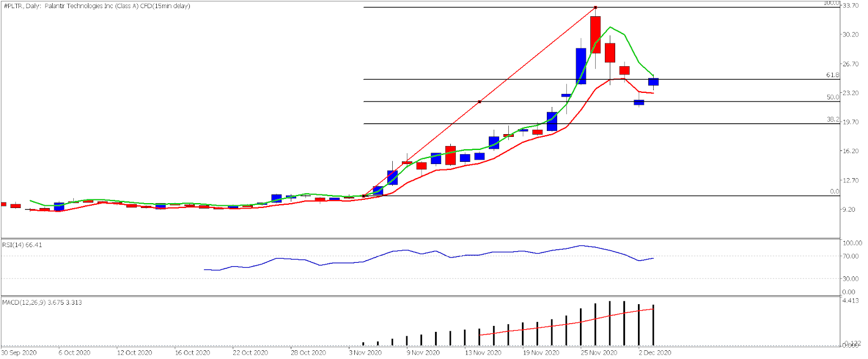
Task: Click the MACD(12,26,9) indicator label
Action: [x=42, y=303]
